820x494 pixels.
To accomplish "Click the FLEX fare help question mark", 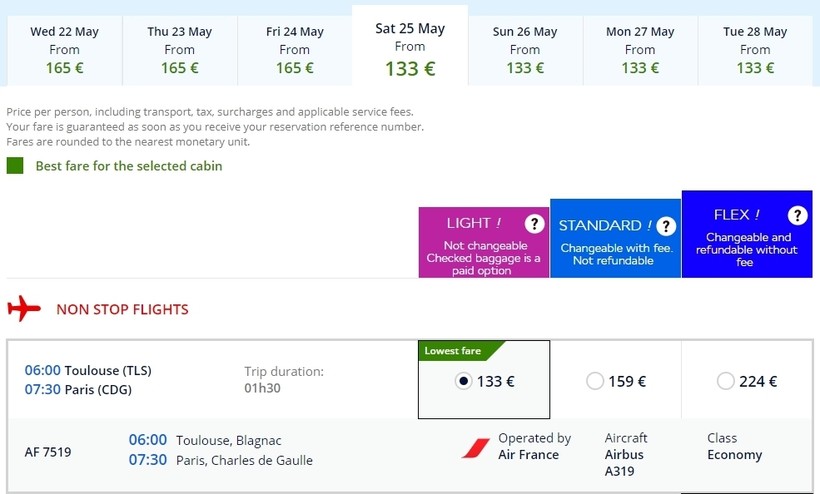I will tap(797, 215).
